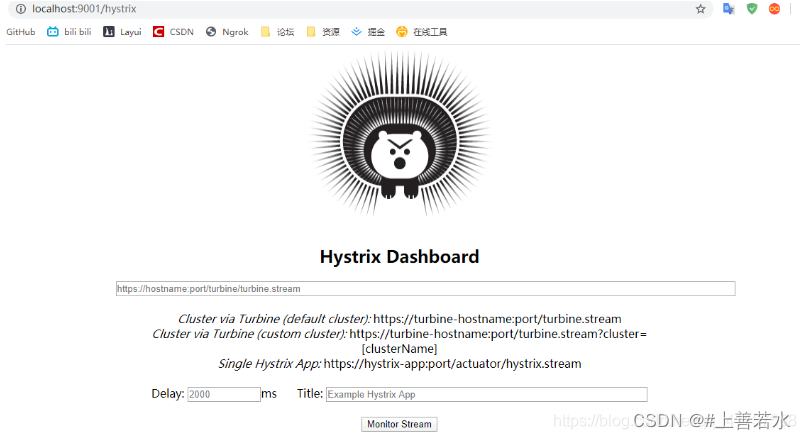Screen dimensions: 806x439
Task: Click the Title: label
Action: pyautogui.click(x=310, y=394)
